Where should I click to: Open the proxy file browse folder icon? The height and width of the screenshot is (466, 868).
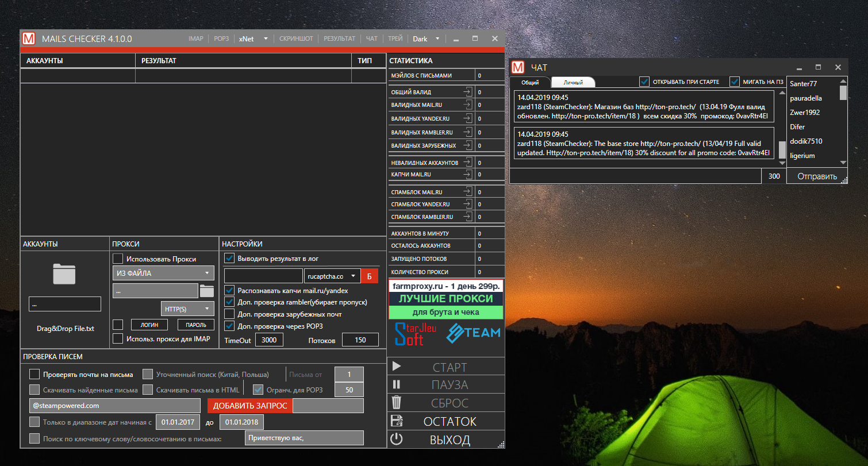[208, 290]
